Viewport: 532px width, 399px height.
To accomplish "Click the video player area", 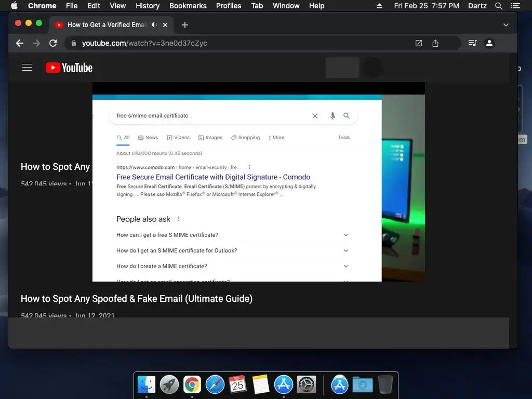I will pyautogui.click(x=259, y=182).
